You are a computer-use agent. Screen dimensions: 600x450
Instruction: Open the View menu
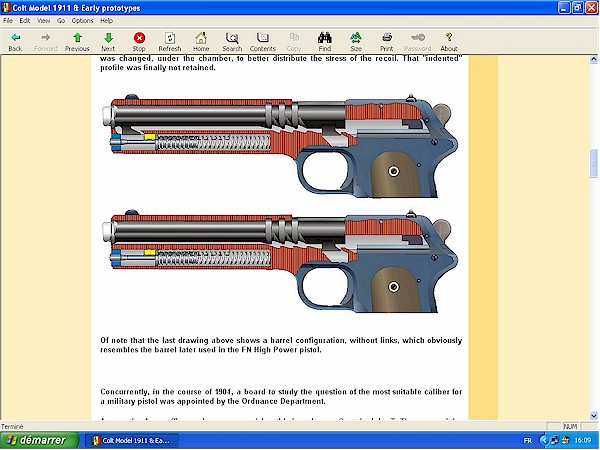pos(44,21)
